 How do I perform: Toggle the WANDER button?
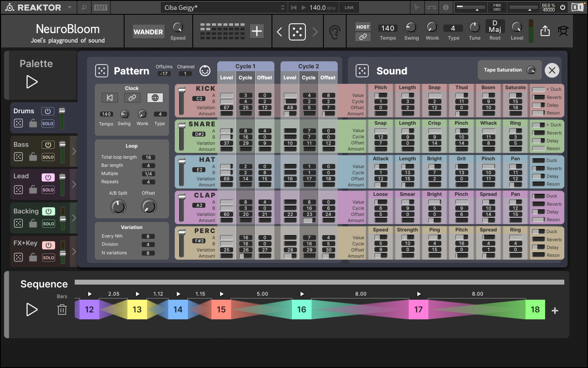click(x=148, y=32)
